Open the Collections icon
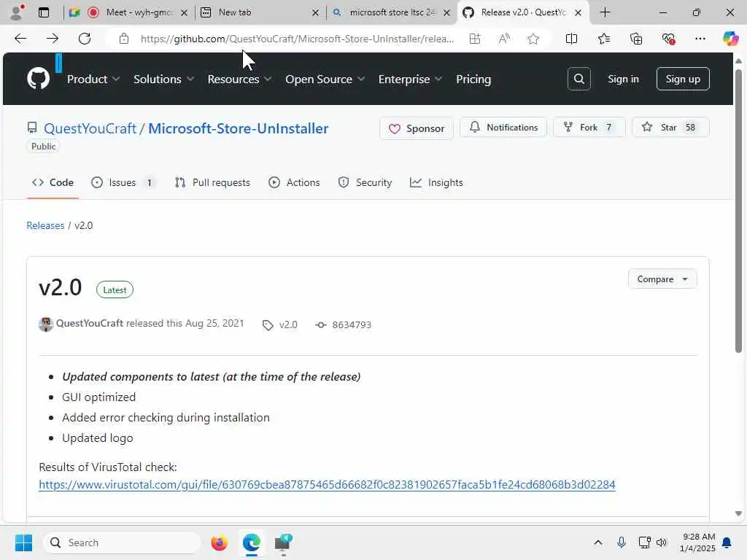Screen dimensions: 747x560 point(636,39)
